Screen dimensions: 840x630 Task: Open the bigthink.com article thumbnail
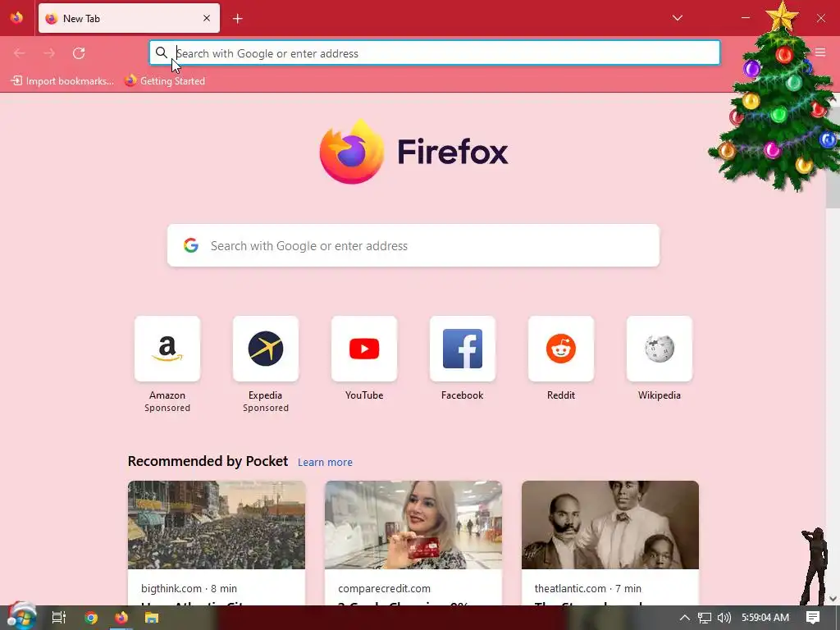217,525
